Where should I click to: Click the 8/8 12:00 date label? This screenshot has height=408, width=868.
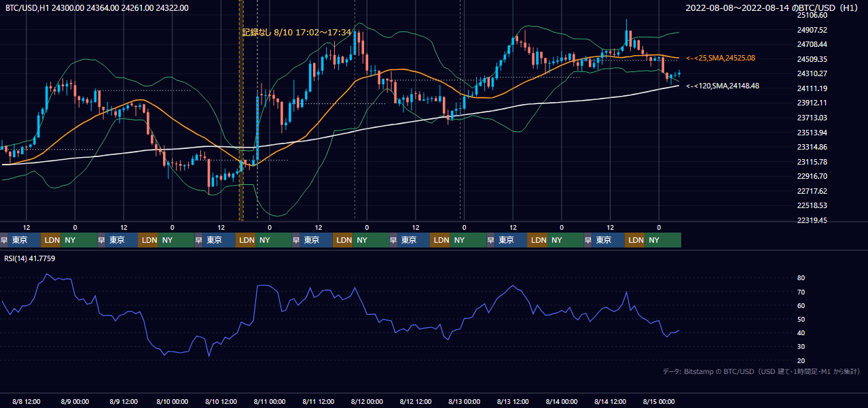(26, 401)
